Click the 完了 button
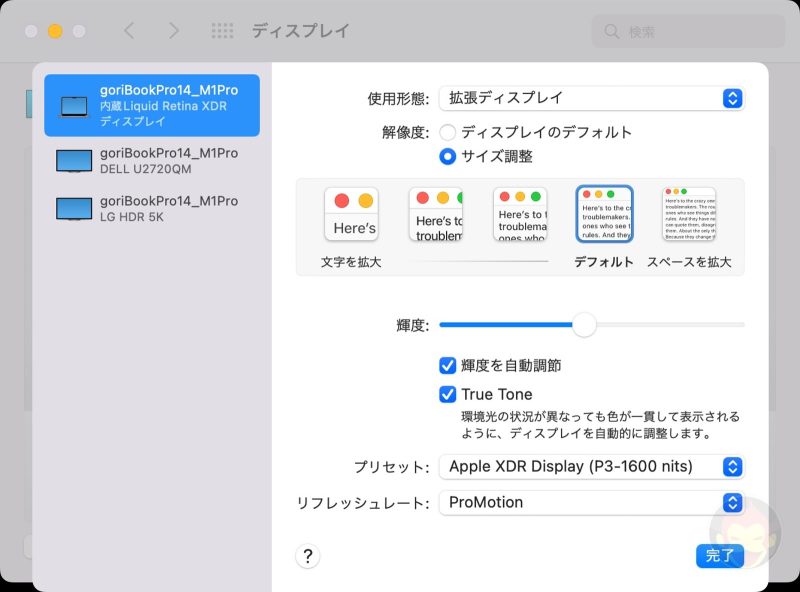800x592 pixels. [x=720, y=556]
